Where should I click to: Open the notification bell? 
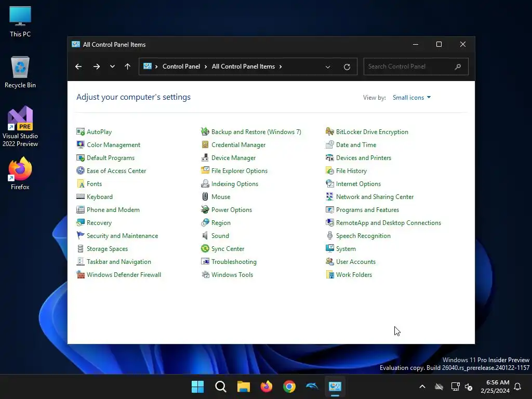point(517,387)
